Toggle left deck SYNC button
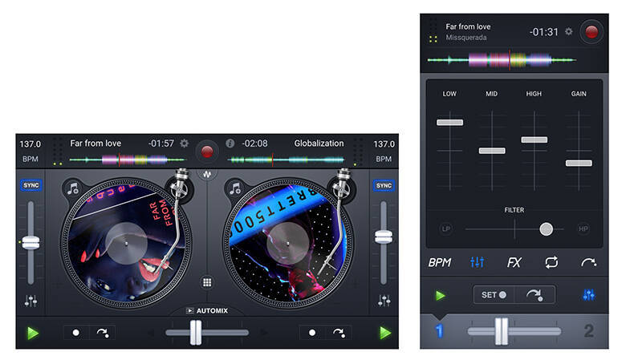 (x=30, y=185)
